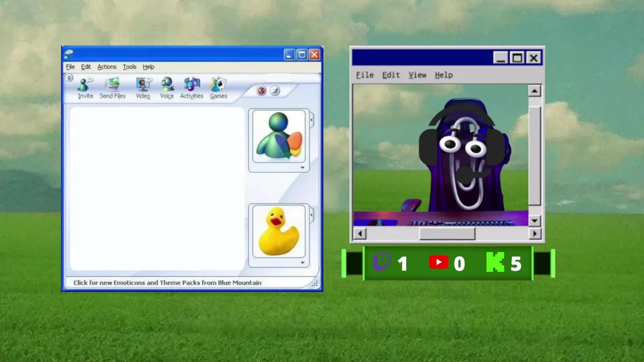This screenshot has height=362, width=644.
Task: Click the Emoticons and Theme Packs link
Action: click(168, 283)
